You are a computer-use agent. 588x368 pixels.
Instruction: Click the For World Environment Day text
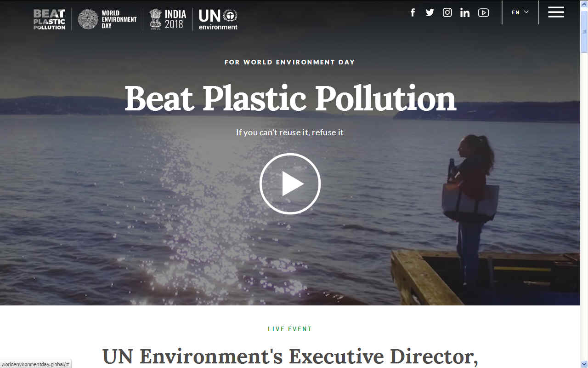290,62
